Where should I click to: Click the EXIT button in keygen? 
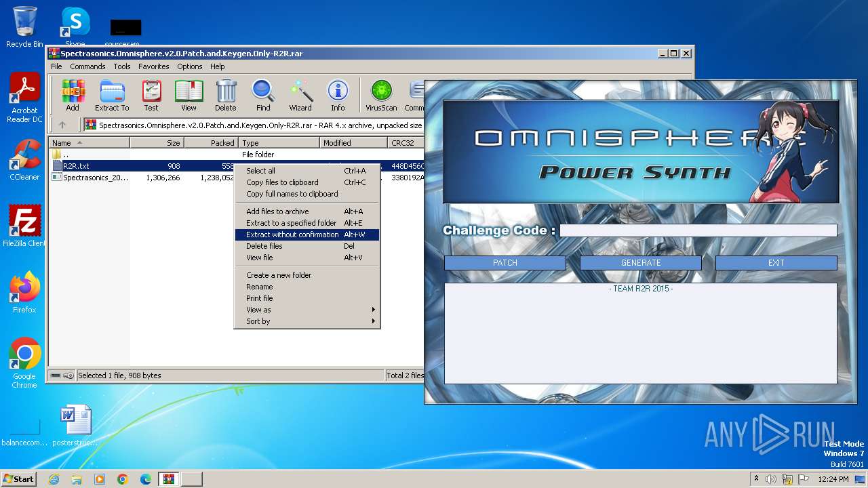776,263
